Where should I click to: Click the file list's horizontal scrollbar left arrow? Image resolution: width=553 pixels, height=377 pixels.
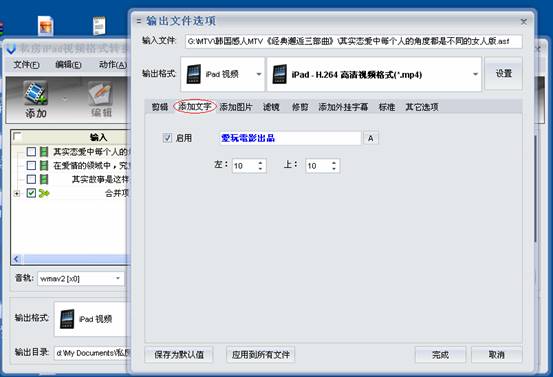pyautogui.click(x=16, y=259)
